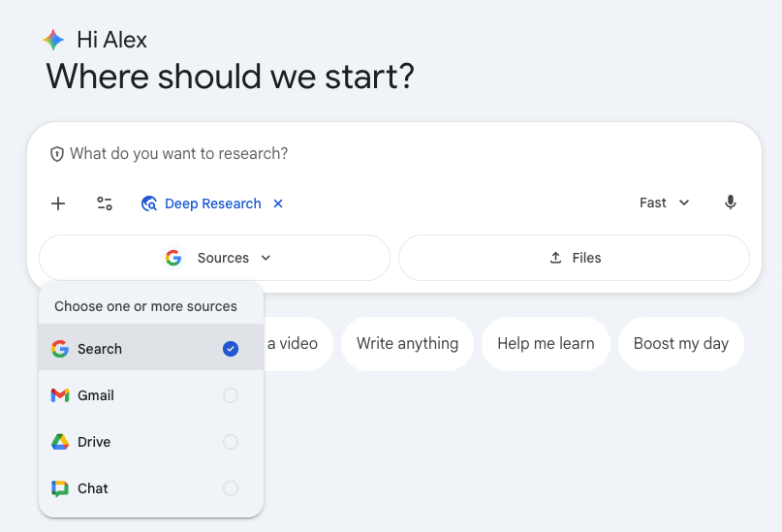Enable the Gmail source radio circle
Image resolution: width=782 pixels, height=532 pixels.
[x=231, y=395]
